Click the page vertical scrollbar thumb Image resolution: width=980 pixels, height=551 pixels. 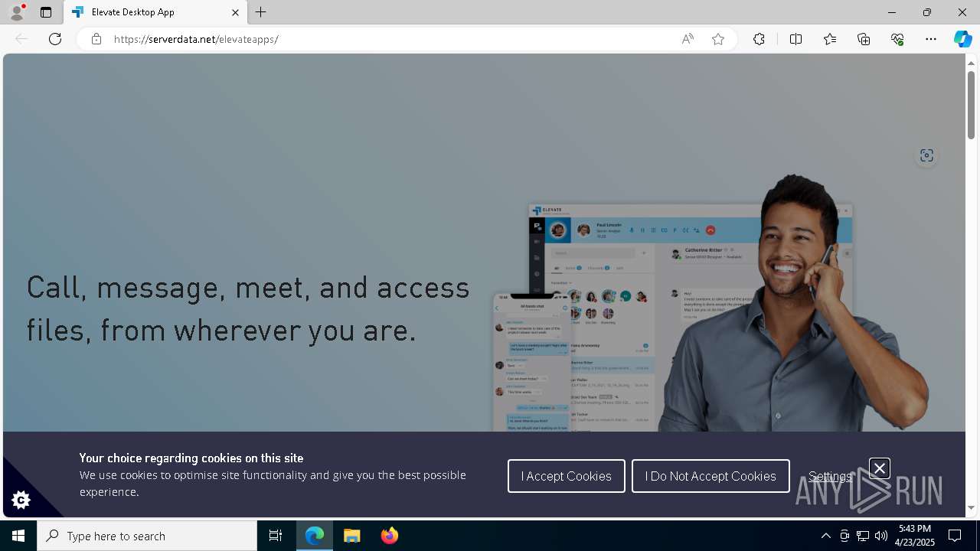[x=971, y=104]
